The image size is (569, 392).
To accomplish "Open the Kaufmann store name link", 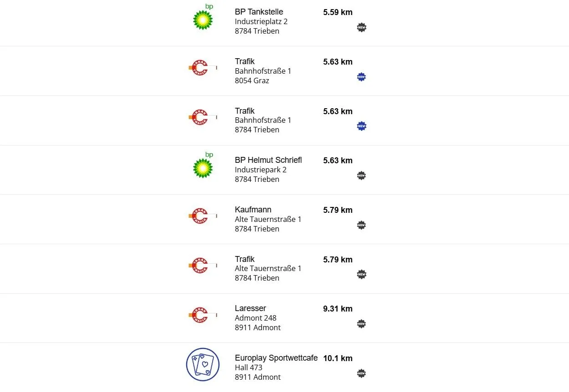I will pos(253,210).
